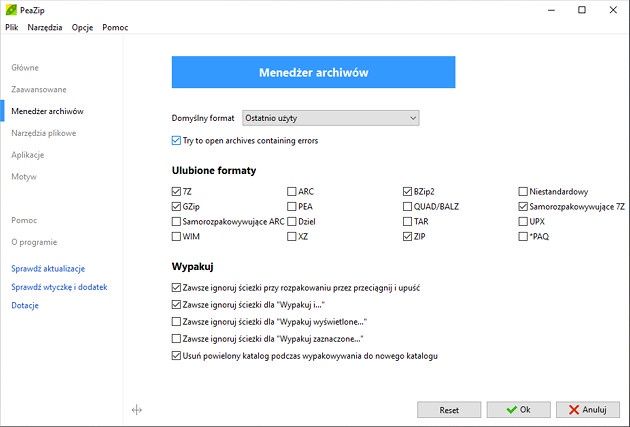The height and width of the screenshot is (427, 630).
Task: Uncheck the GZip format checkbox
Action: (176, 206)
